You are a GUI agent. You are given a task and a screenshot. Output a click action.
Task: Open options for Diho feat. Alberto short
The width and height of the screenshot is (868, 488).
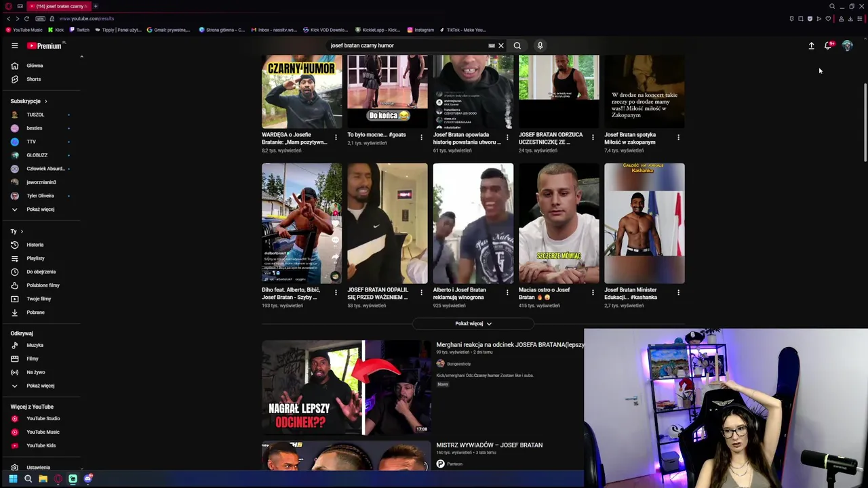click(336, 293)
